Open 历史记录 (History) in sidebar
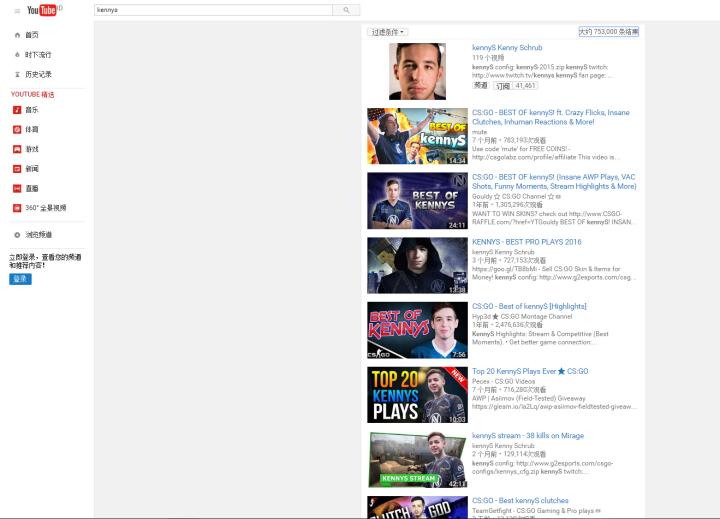Image resolution: width=720 pixels, height=519 pixels. click(x=38, y=74)
